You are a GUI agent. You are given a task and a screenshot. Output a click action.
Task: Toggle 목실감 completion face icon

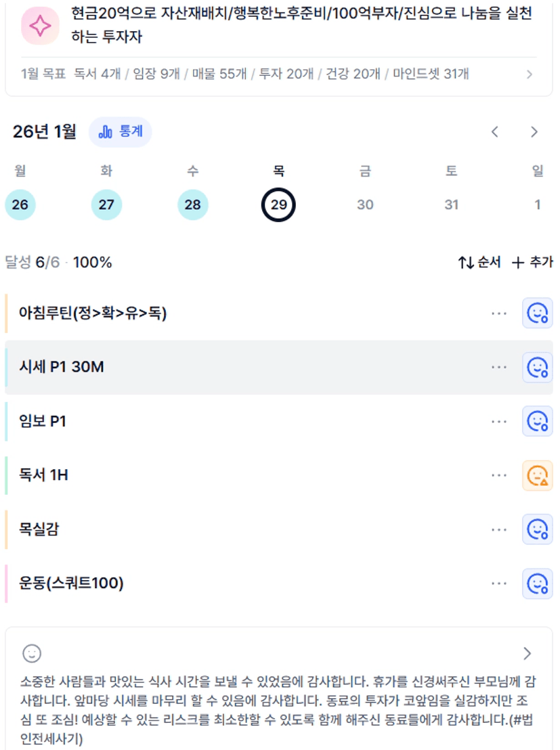[x=537, y=529]
